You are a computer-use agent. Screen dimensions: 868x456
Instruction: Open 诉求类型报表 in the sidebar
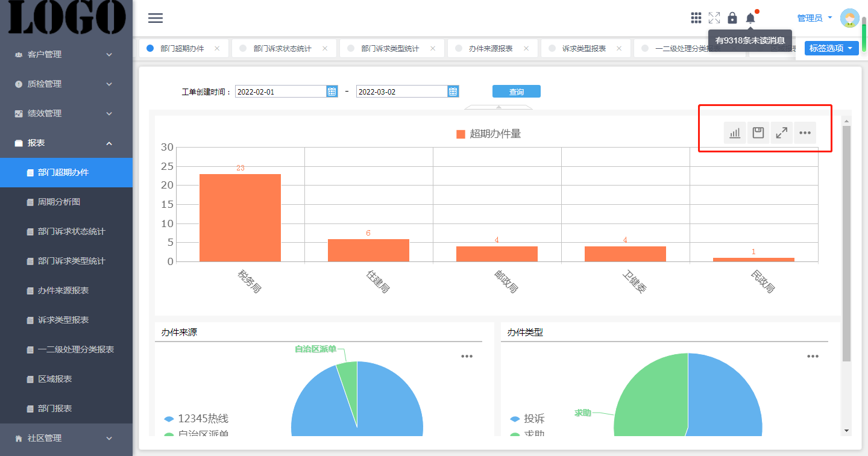(x=66, y=320)
